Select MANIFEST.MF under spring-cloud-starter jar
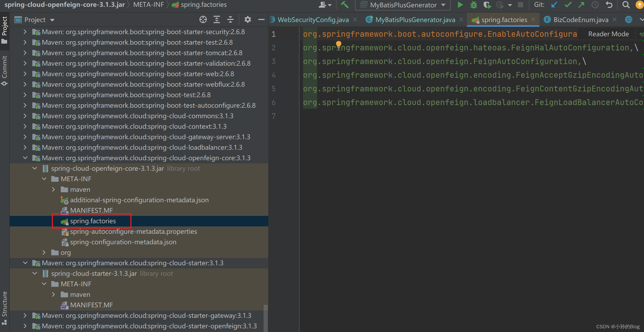 139,305
